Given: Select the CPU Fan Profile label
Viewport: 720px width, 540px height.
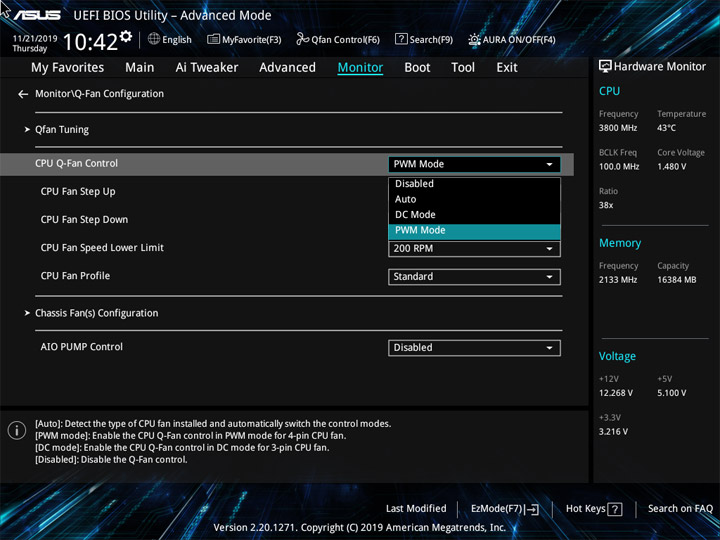Looking at the screenshot, I should 75,276.
